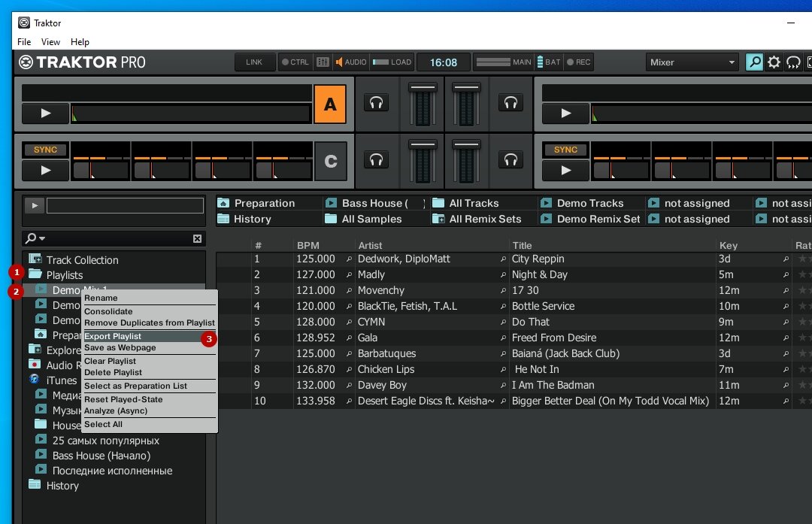Open the Mixer layout dropdown
The height and width of the screenshot is (524, 812).
click(x=690, y=62)
